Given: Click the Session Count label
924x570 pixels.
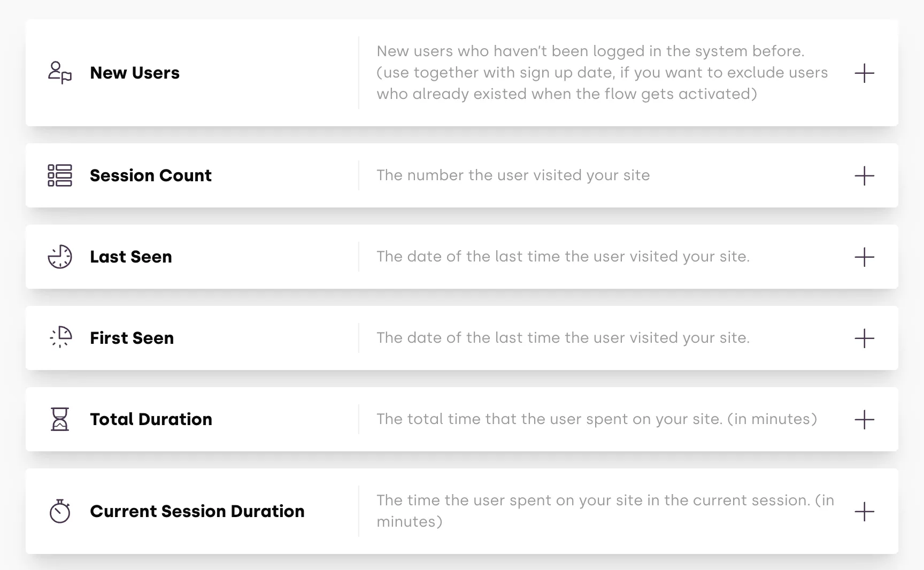Looking at the screenshot, I should point(150,175).
